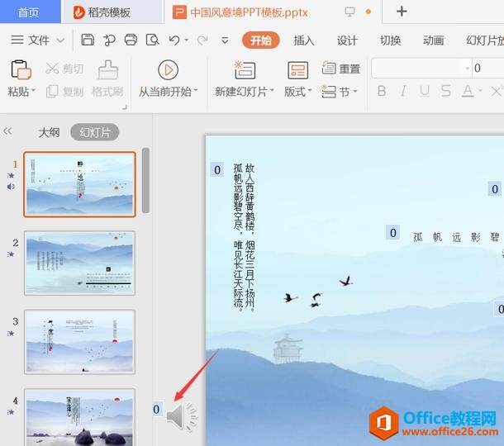Image resolution: width=504 pixels, height=446 pixels.
Task: Click the vertical poem text box
Action: click(244, 238)
